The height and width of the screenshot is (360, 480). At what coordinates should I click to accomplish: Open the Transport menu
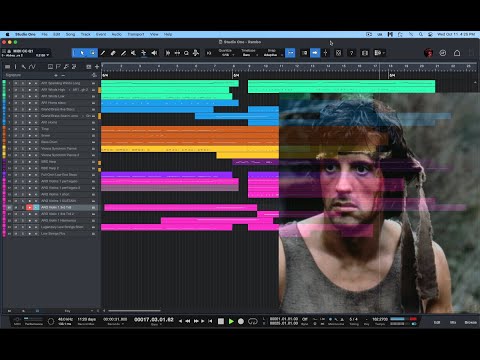tap(136, 34)
